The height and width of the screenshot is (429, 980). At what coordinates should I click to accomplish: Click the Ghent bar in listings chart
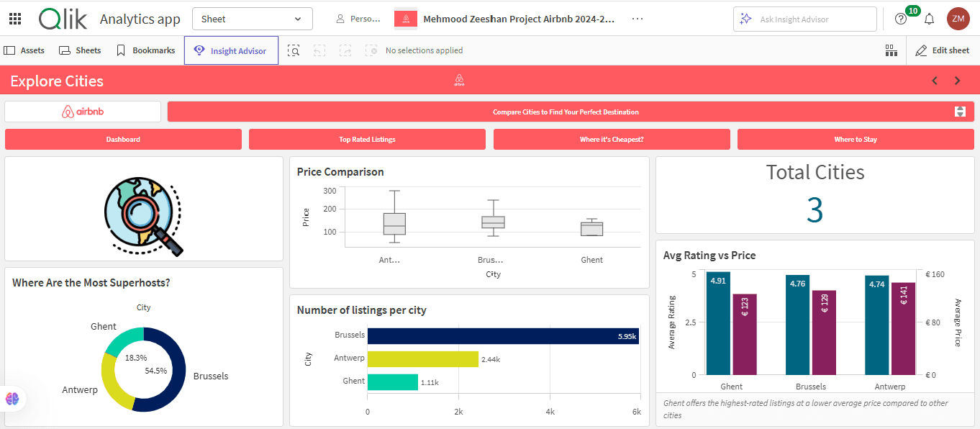pos(393,381)
